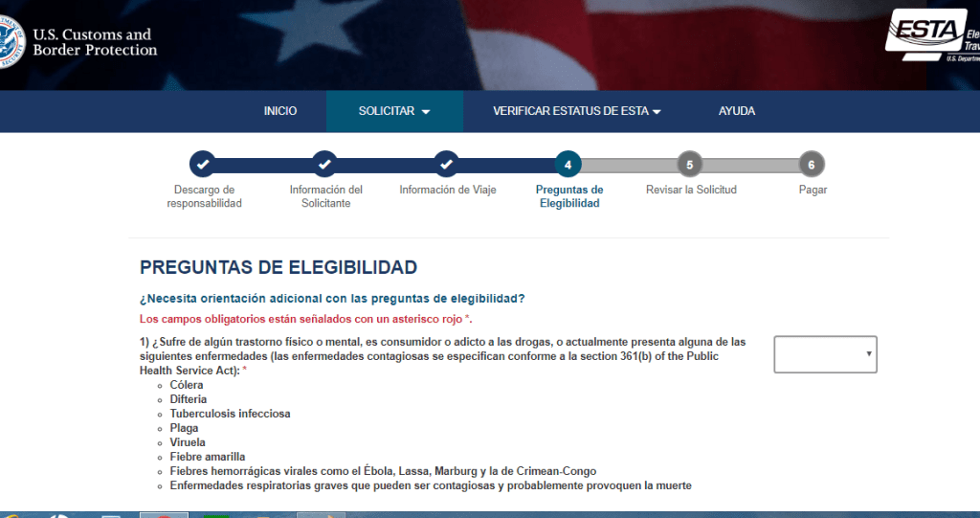
Task: Click the U.S. Customs and Border Protection title
Action: coord(94,42)
